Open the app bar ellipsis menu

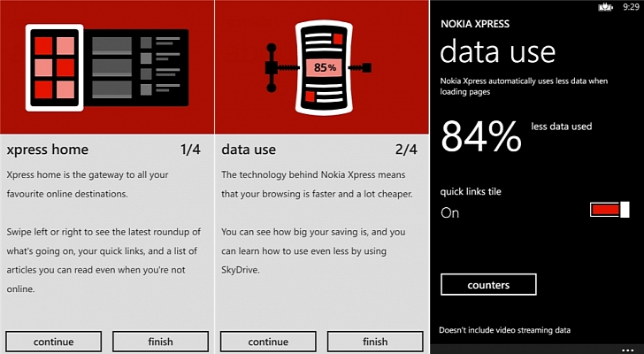click(x=627, y=350)
